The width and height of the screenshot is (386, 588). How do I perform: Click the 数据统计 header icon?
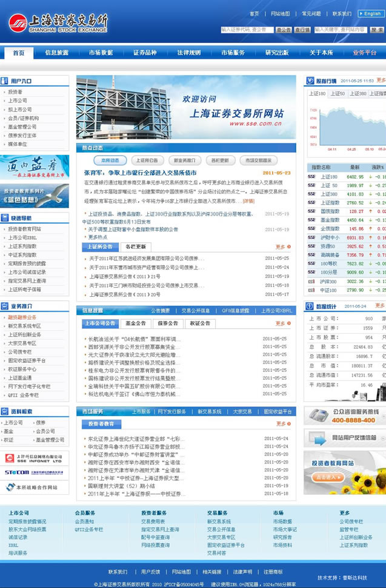310,306
